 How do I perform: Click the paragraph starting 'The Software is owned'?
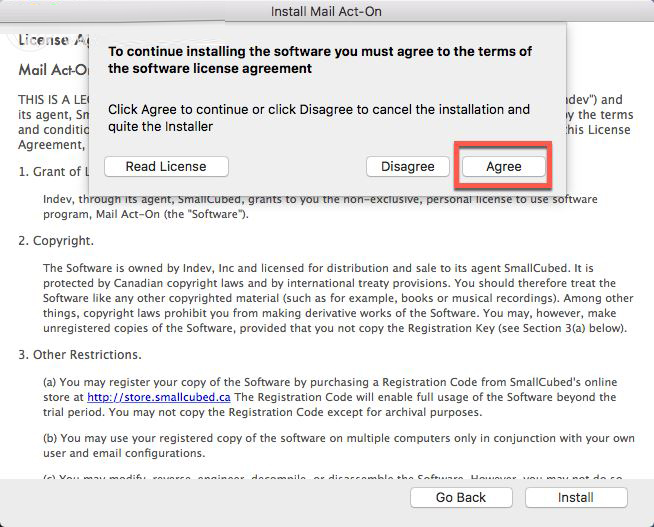click(338, 298)
